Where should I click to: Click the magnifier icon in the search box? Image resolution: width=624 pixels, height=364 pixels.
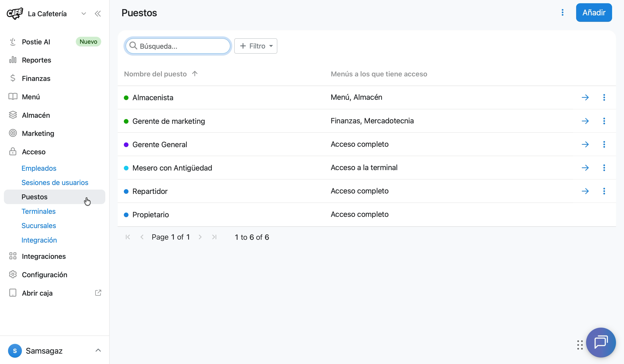tap(133, 46)
